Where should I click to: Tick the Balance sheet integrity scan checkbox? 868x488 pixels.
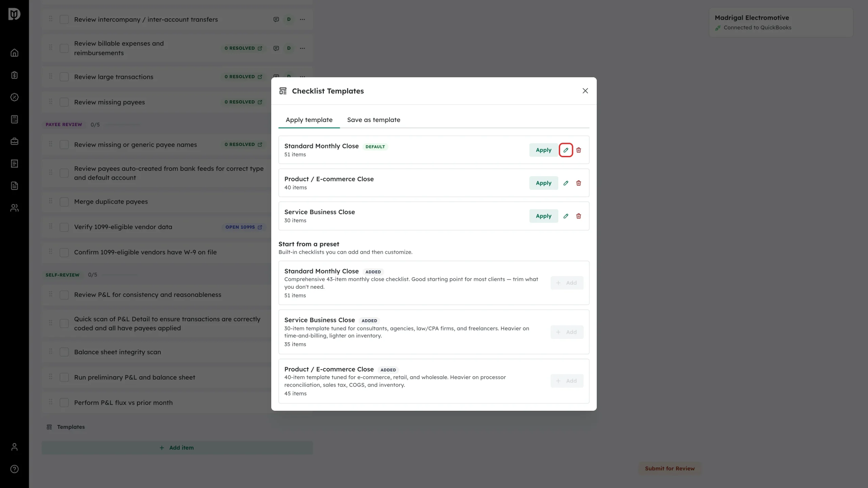click(x=64, y=352)
